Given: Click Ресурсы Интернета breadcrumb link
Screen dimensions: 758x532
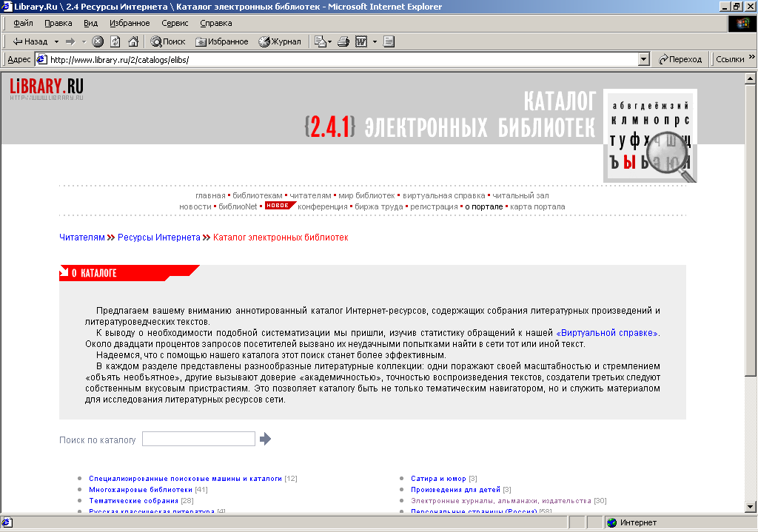Looking at the screenshot, I should click(x=159, y=238).
